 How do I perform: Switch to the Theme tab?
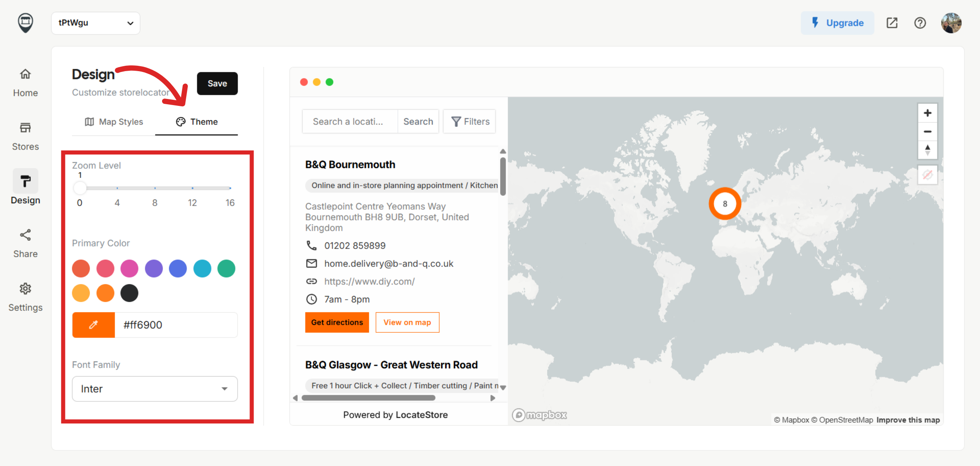click(x=197, y=122)
